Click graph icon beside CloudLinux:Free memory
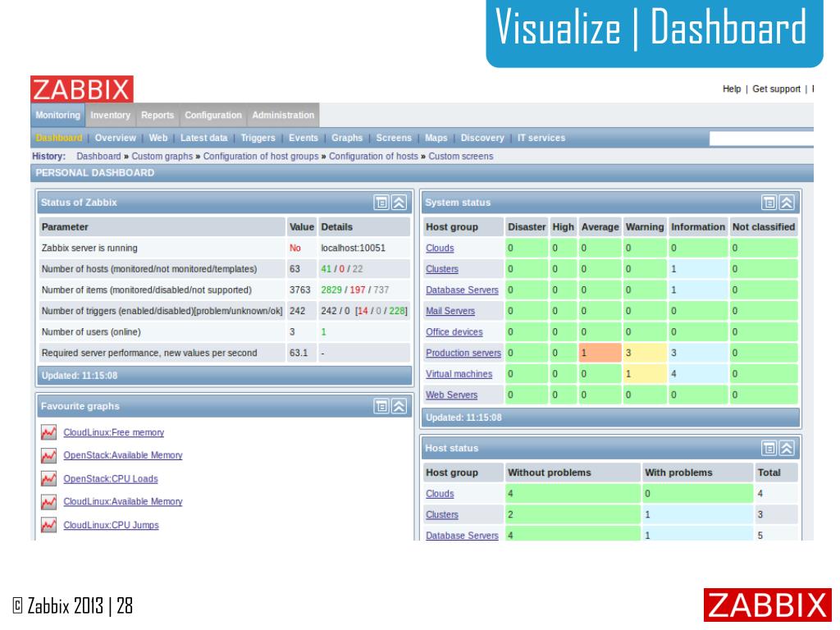 (x=48, y=432)
